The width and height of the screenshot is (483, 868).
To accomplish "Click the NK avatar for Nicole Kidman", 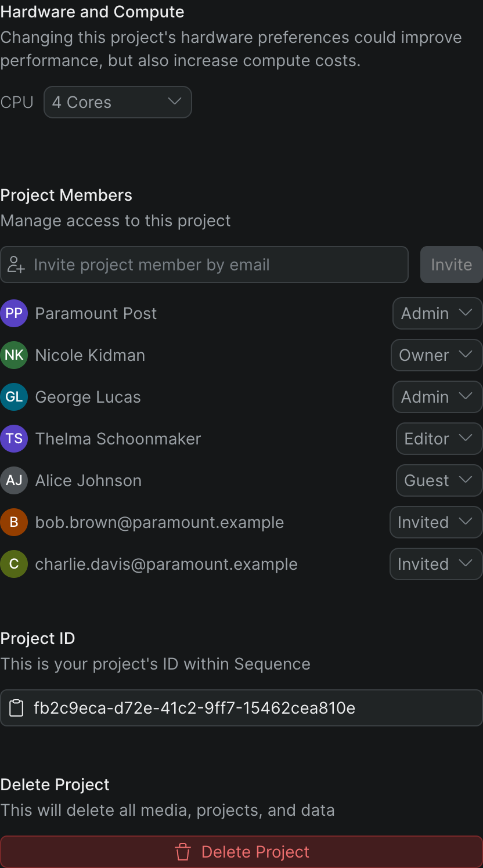I will pyautogui.click(x=14, y=355).
